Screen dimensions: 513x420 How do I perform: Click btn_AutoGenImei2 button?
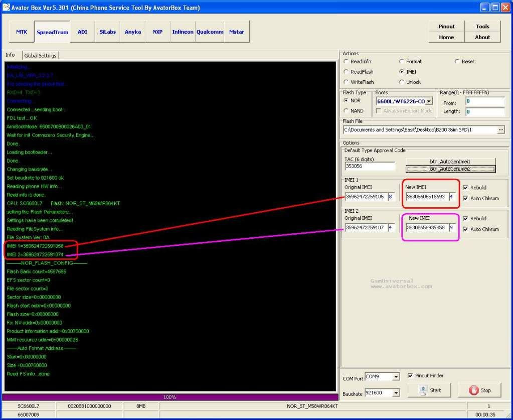click(450, 169)
